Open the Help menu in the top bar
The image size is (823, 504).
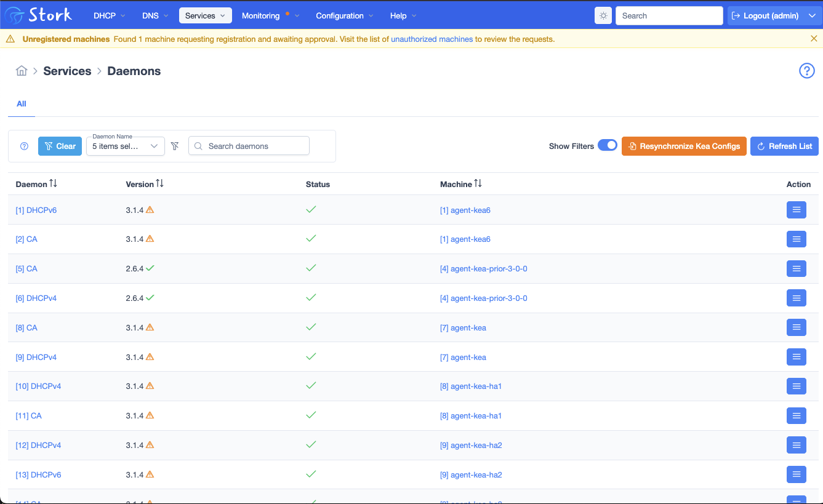(x=401, y=15)
